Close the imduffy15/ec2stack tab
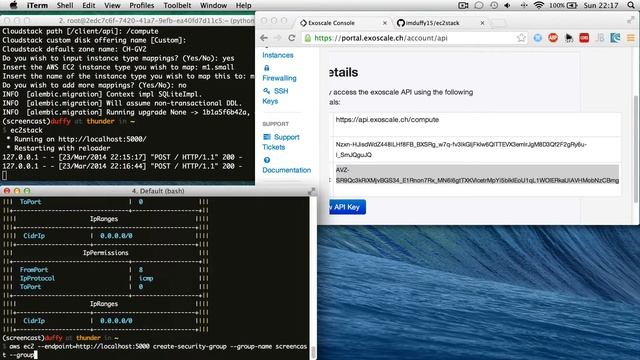Screen dimensions: 640x360 (x=482, y=23)
